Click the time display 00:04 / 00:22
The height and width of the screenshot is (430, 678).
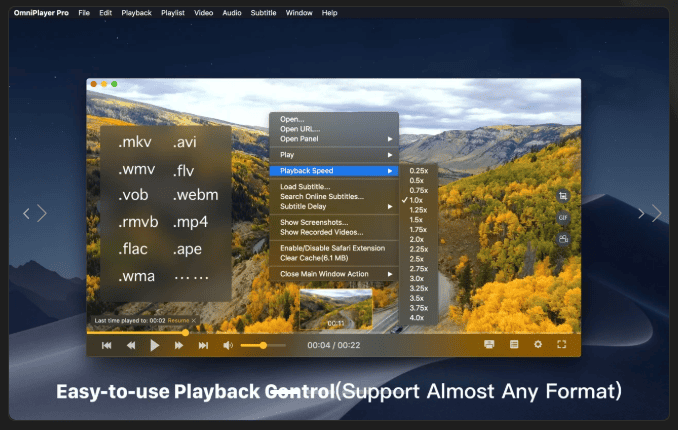tap(334, 345)
